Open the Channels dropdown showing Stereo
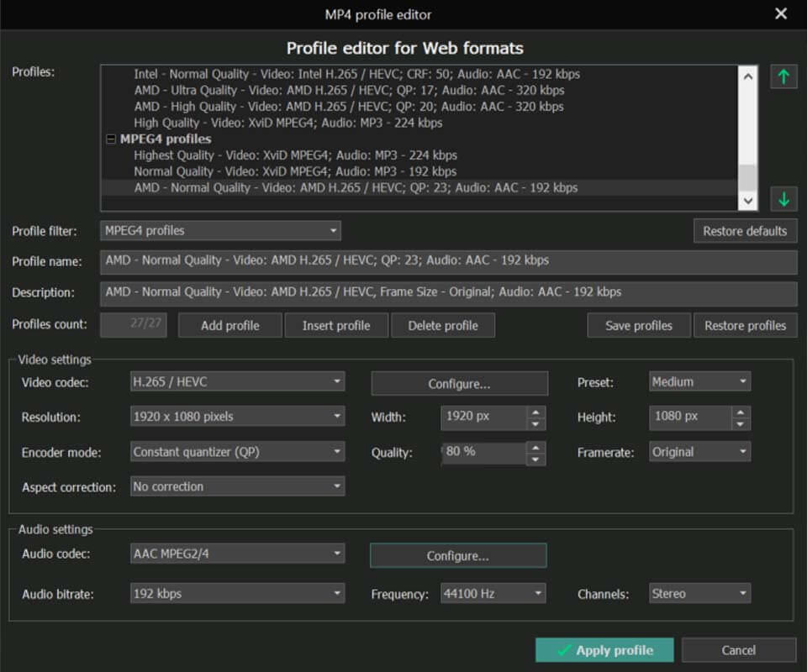Image resolution: width=807 pixels, height=672 pixels. tap(699, 593)
